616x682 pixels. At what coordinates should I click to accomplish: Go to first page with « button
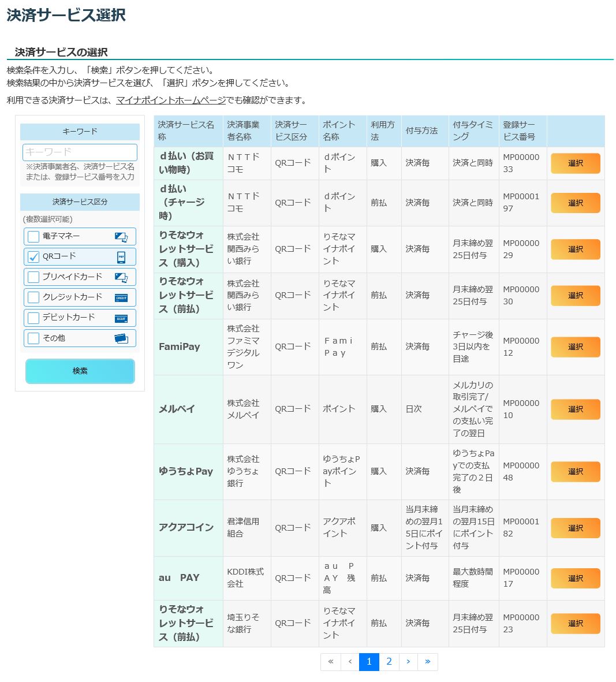[330, 662]
